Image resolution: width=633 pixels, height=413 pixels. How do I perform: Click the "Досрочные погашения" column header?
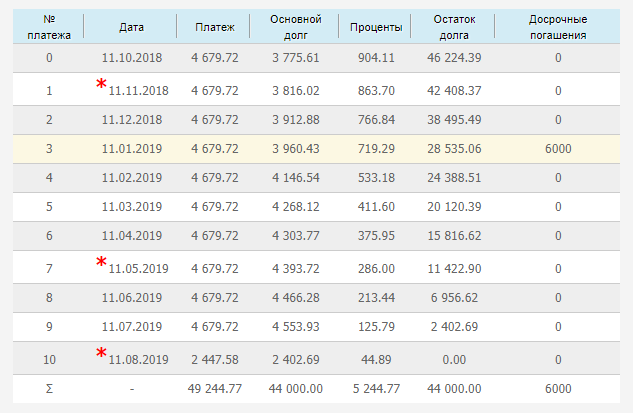(x=557, y=27)
